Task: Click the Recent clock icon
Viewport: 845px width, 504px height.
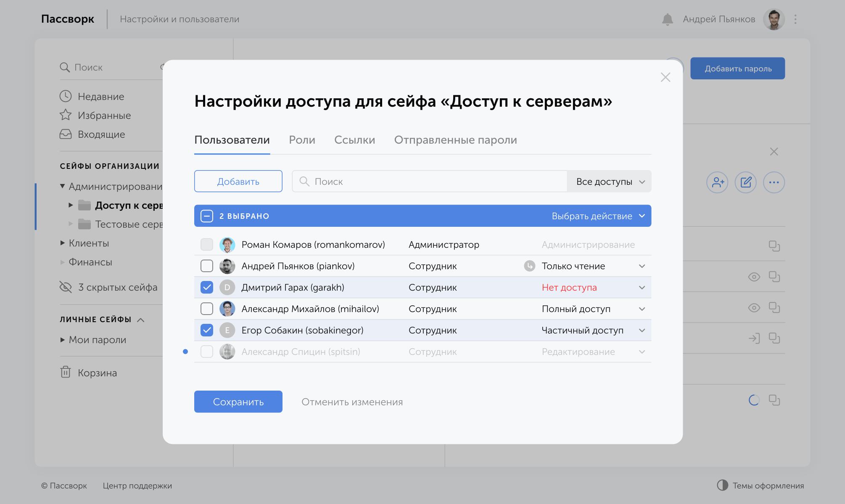Action: pyautogui.click(x=66, y=96)
